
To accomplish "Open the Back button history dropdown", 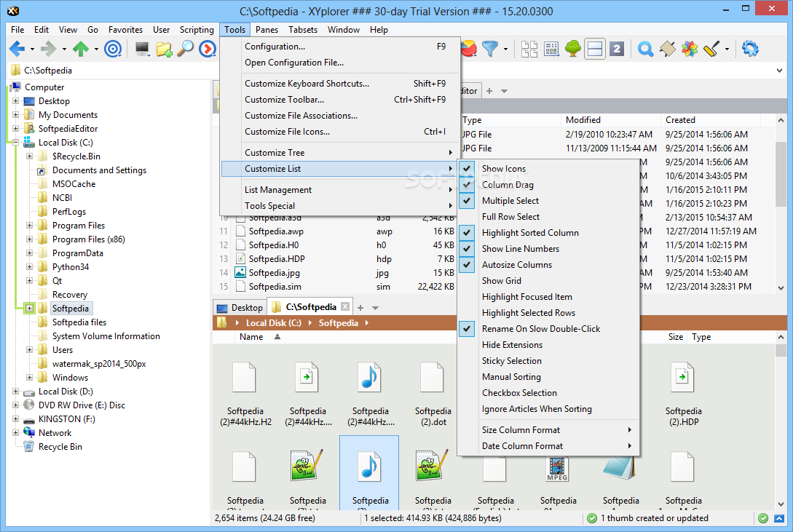I will pos(32,49).
